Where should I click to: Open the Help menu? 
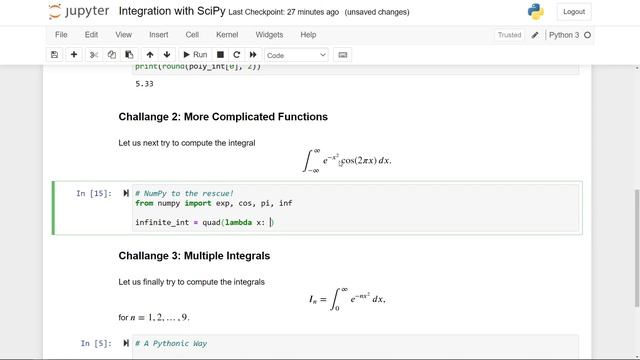(308, 35)
